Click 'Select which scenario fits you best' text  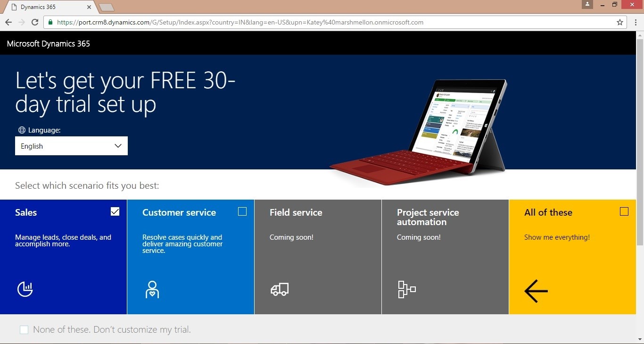click(87, 185)
